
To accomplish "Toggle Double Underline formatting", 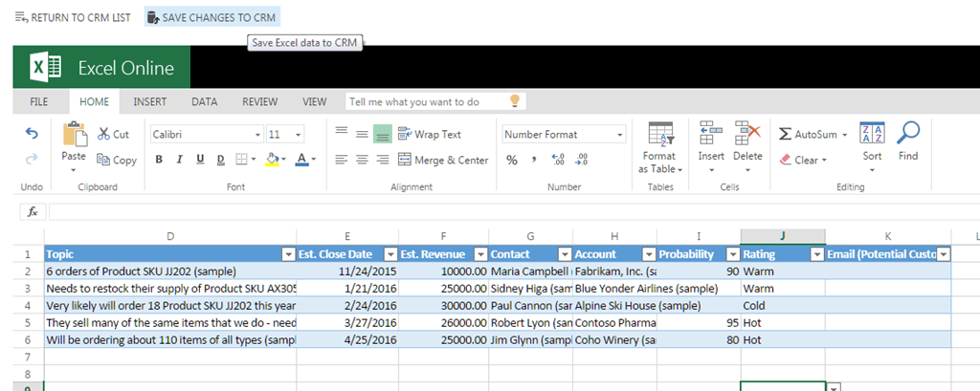I will (221, 160).
